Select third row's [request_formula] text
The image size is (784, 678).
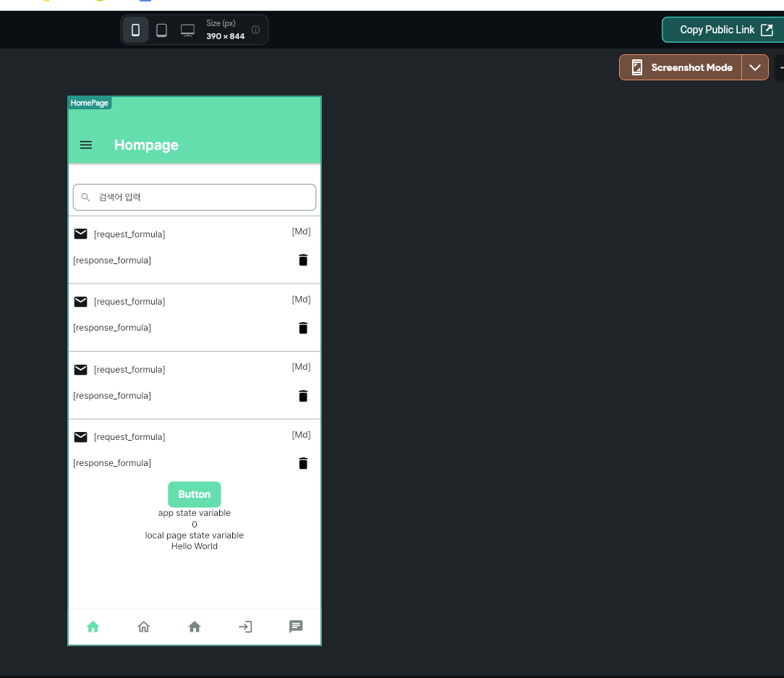coord(129,370)
